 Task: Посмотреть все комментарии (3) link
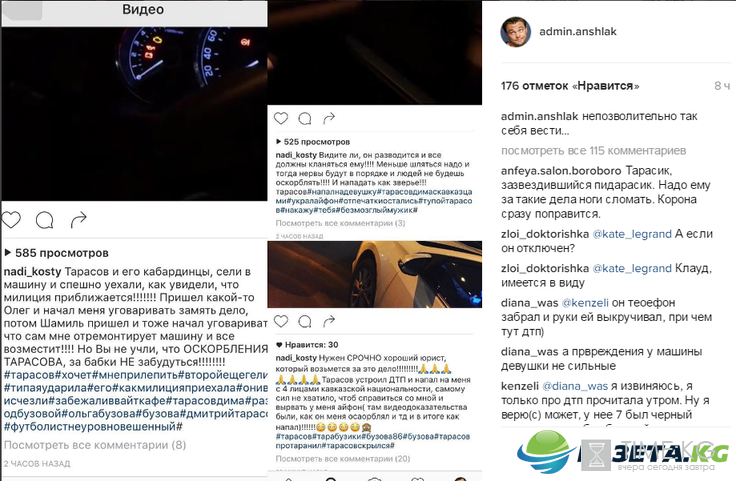coord(340,223)
